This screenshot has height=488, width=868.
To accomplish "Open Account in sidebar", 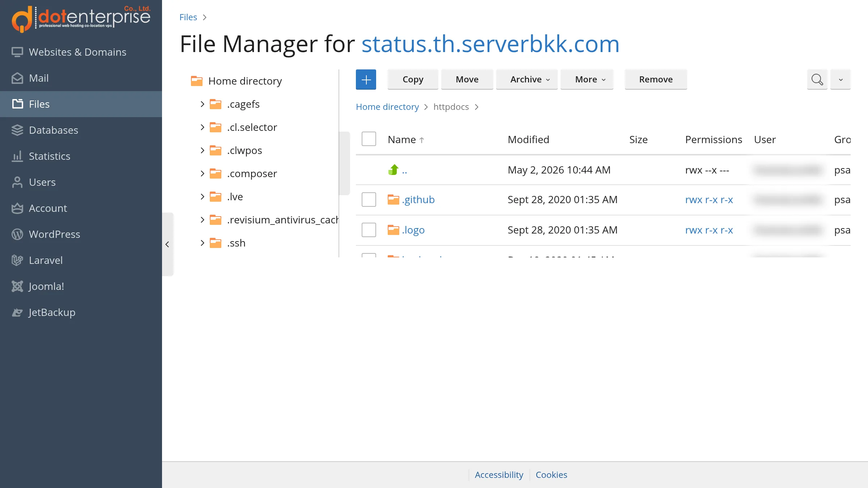I will click(81, 208).
